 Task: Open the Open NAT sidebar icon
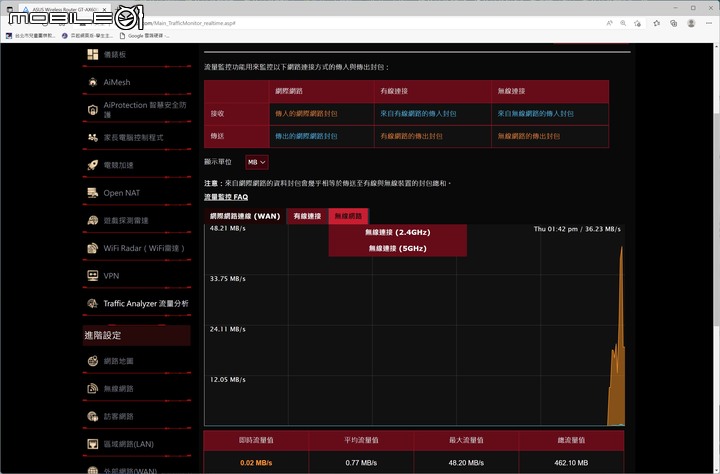[x=93, y=193]
